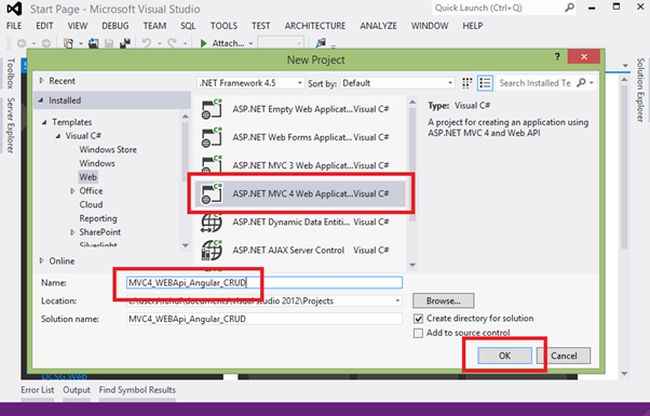Image resolution: width=650 pixels, height=416 pixels.
Task: Collapse the Visual C# tree node
Action: (x=58, y=136)
